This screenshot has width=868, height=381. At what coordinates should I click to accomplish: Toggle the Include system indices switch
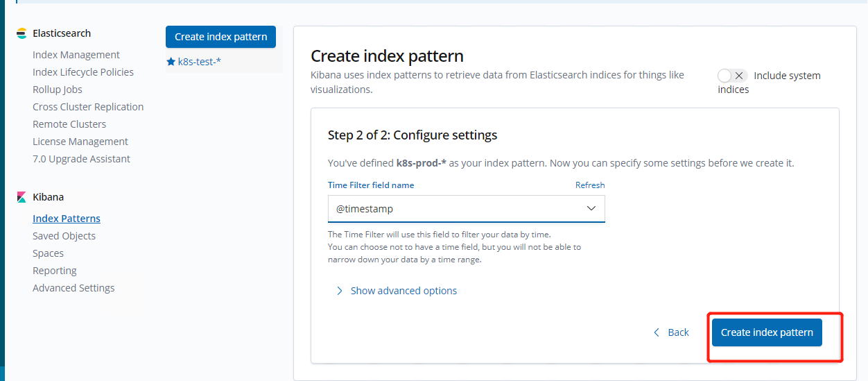point(732,76)
